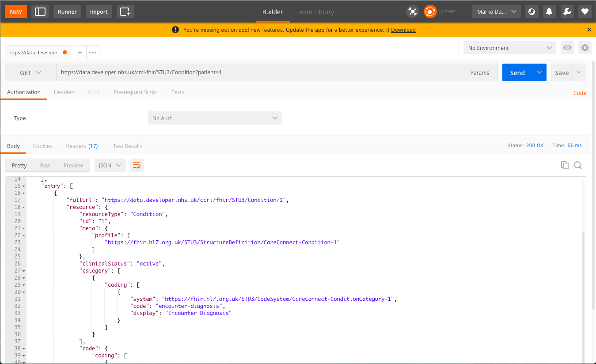Open the Pre-request Script tab
596x364 pixels.
pos(136,92)
